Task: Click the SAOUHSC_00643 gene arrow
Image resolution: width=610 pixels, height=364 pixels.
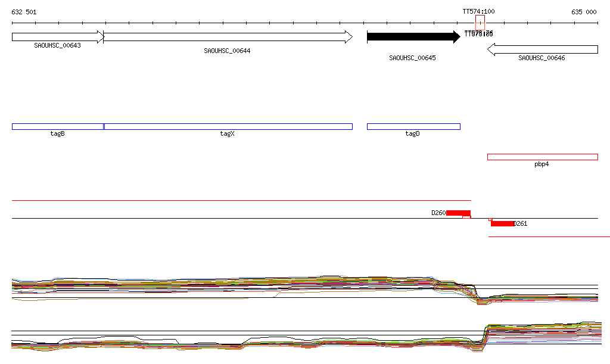Action: 58,37
